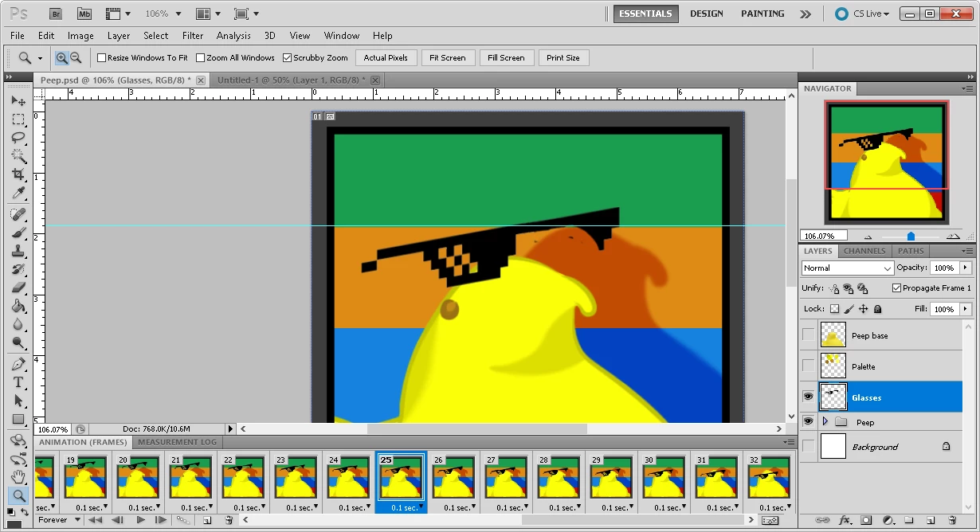The image size is (980, 532).
Task: Open the CS Live dropdown
Action: click(862, 14)
